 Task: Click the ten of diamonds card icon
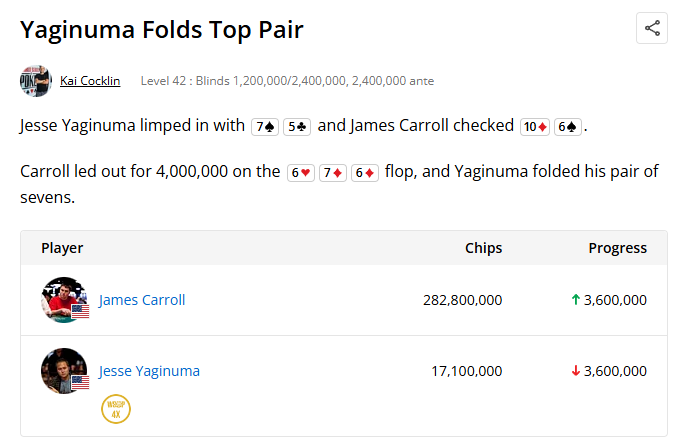(x=535, y=127)
